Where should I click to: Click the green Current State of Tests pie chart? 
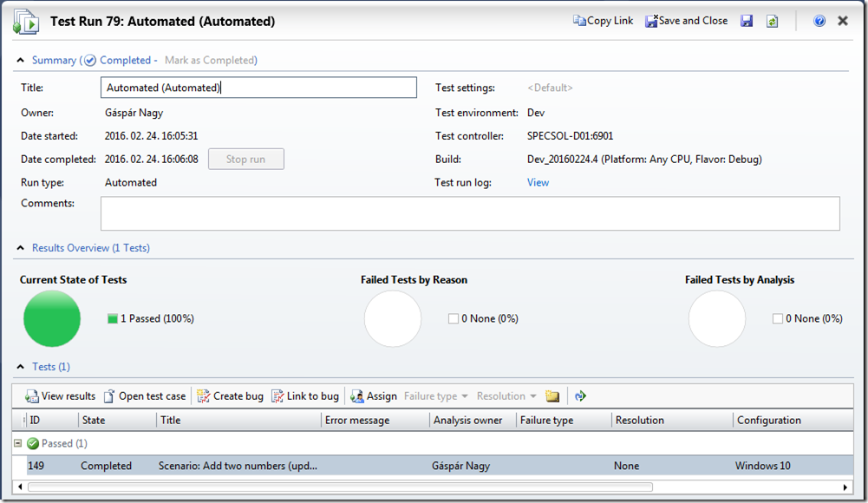coord(52,319)
